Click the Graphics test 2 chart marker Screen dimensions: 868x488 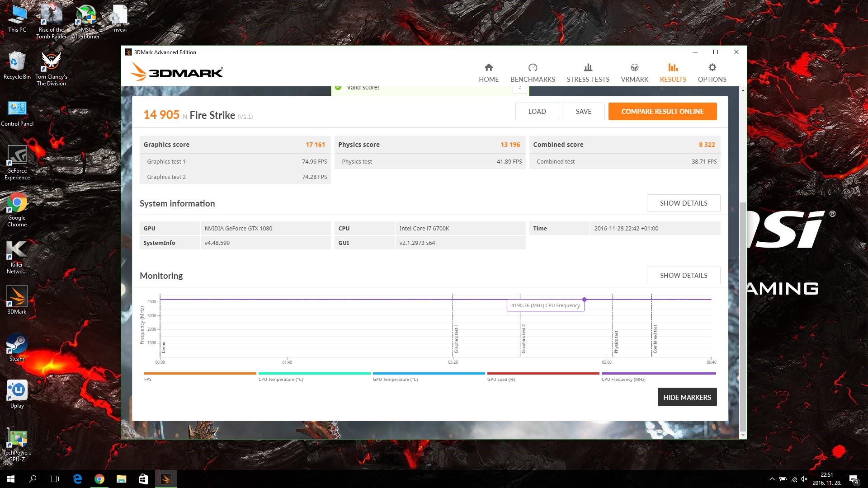point(524,339)
